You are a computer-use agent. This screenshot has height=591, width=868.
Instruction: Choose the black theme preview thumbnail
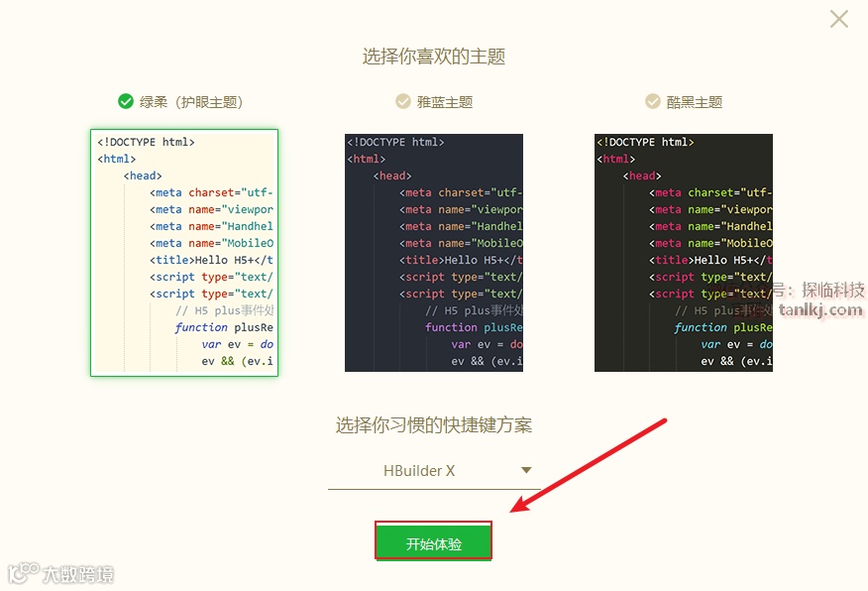683,253
